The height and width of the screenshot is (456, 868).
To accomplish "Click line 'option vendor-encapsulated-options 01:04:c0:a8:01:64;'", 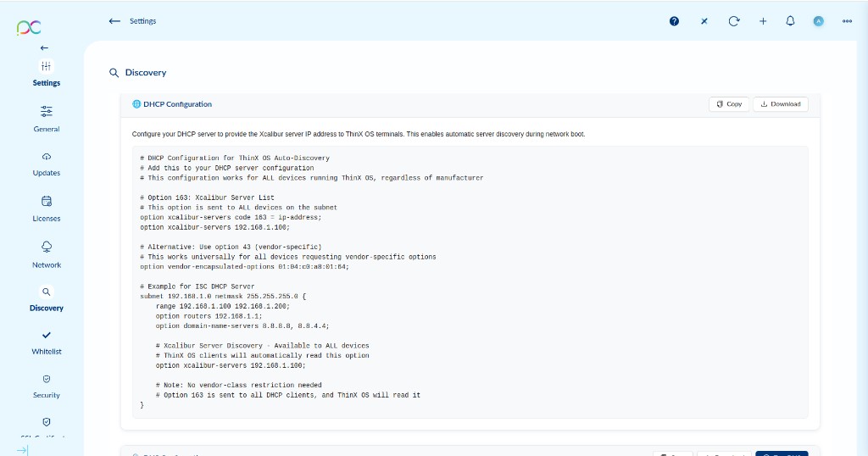I will [x=245, y=267].
